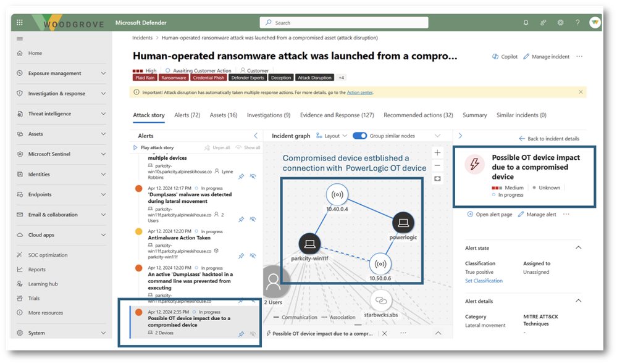Screen dimensions: 617x364
Task: Click the Search field
Action: (x=344, y=22)
